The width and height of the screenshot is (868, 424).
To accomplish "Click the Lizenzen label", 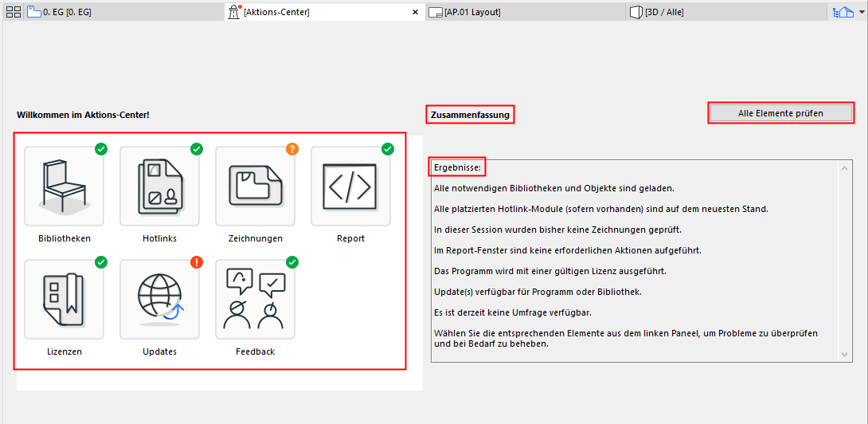I will pos(65,351).
